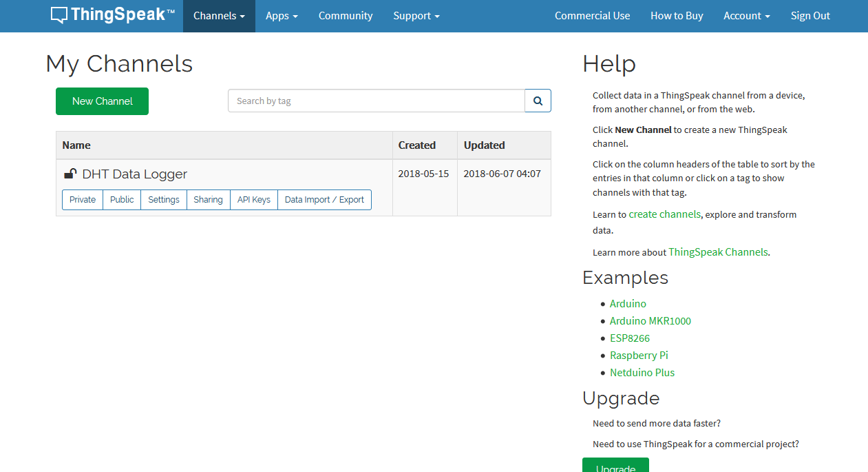Open the Private view of DHT Data Logger
868x472 pixels.
(x=83, y=200)
